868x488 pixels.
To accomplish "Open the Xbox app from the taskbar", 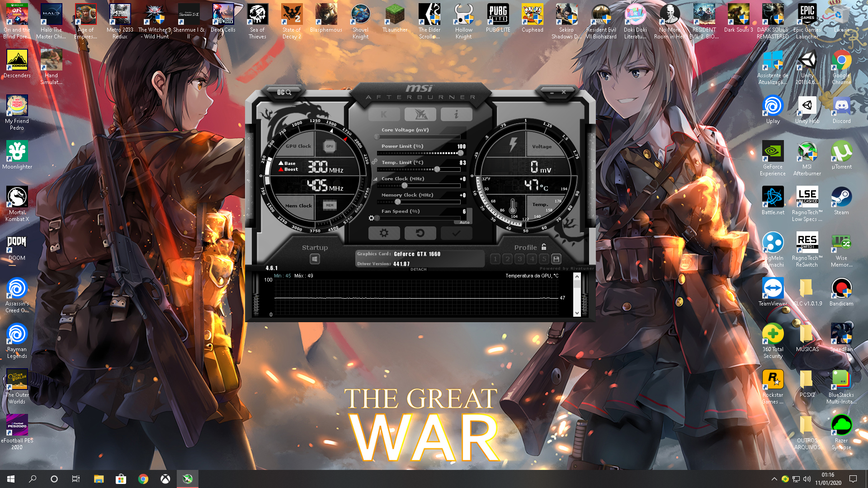I will coord(165,479).
